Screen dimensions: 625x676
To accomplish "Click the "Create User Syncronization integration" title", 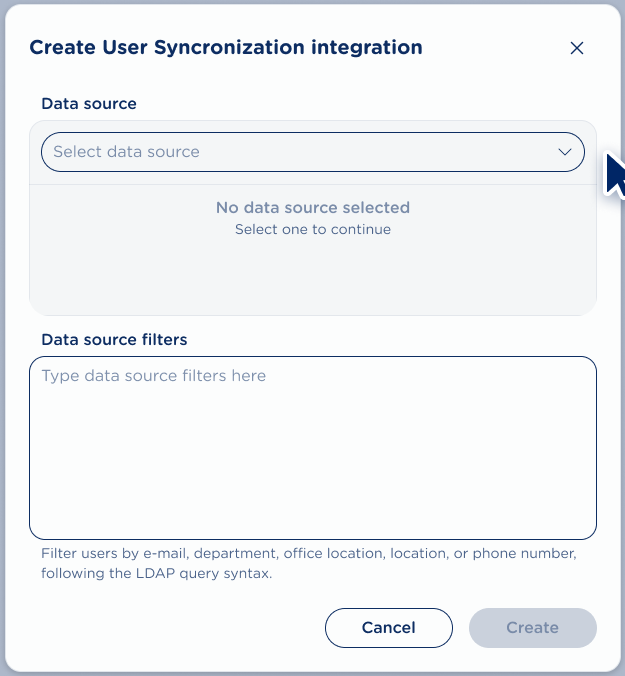I will [x=226, y=47].
